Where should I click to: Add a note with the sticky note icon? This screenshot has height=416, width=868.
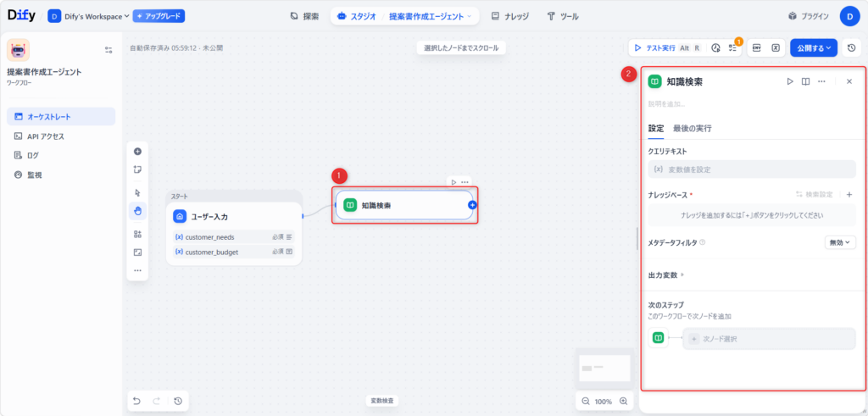click(137, 169)
